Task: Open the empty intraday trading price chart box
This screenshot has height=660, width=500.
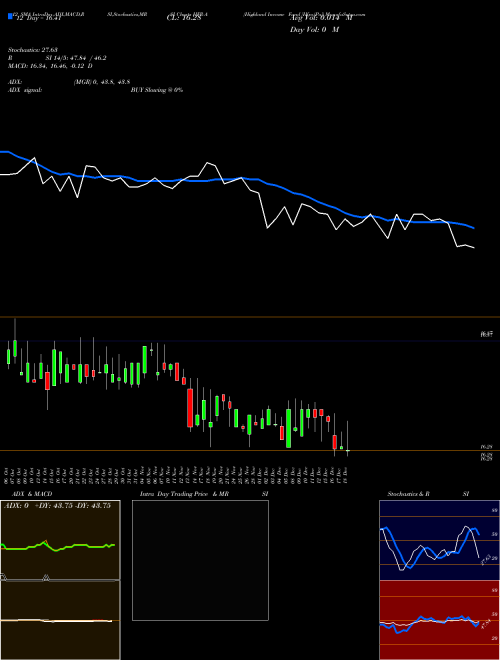Action: (200, 560)
